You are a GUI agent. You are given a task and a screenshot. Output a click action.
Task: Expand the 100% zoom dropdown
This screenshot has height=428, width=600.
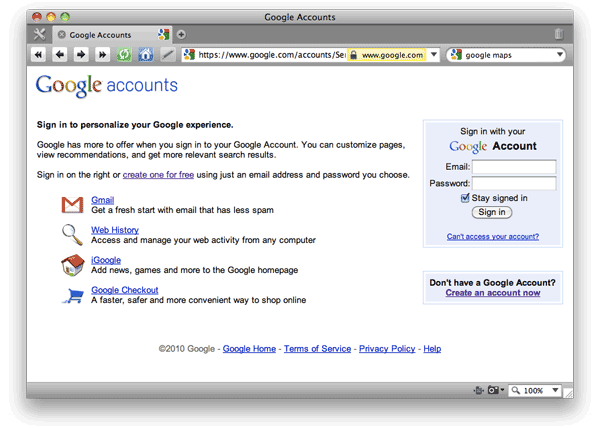tap(555, 390)
